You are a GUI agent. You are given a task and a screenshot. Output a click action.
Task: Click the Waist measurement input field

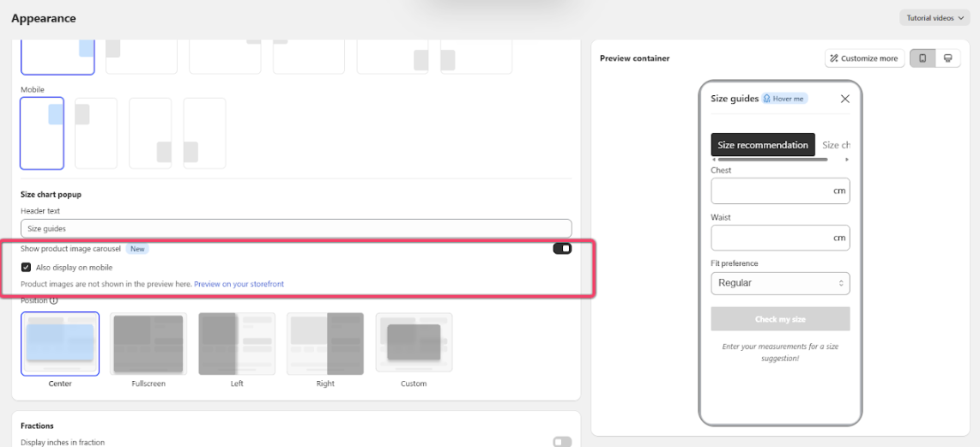780,238
